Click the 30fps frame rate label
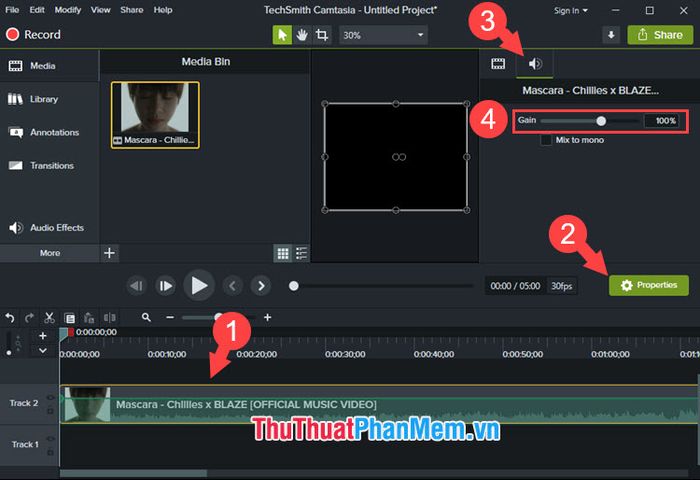The height and width of the screenshot is (480, 700). (x=562, y=286)
